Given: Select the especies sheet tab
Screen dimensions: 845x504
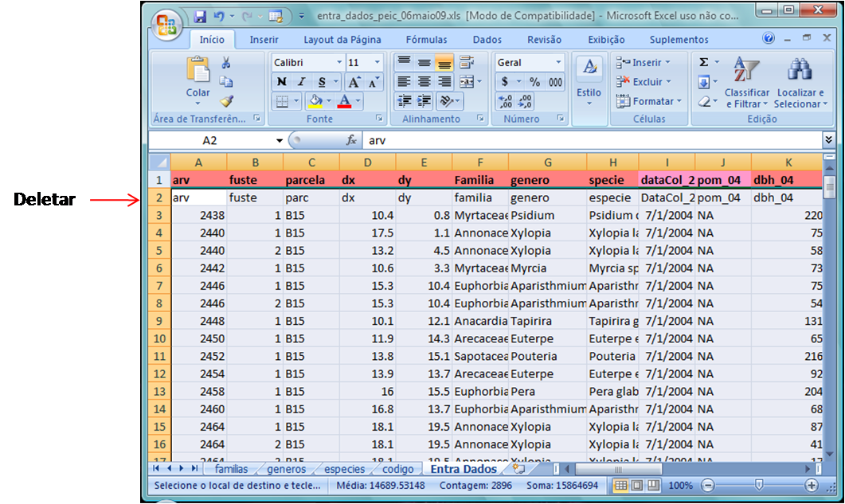Looking at the screenshot, I should [x=344, y=469].
